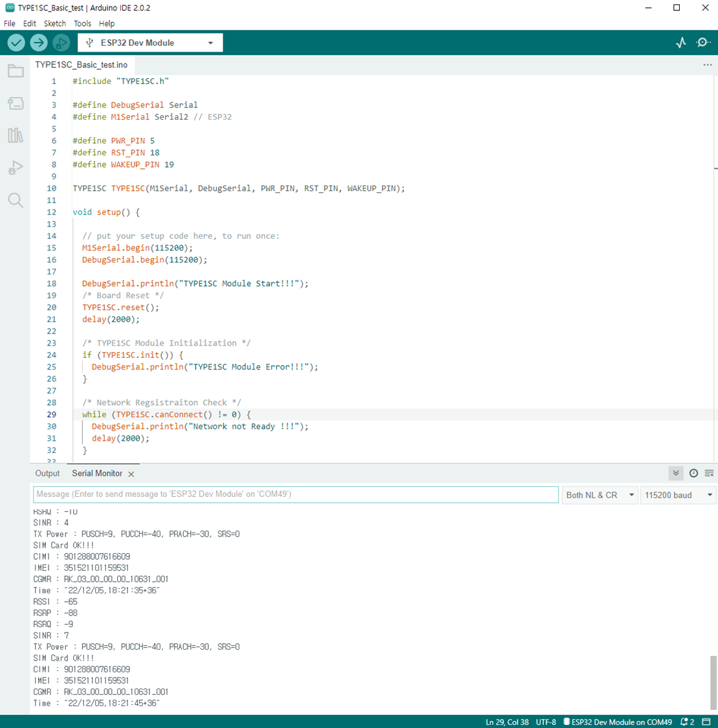Open the Sketchbook folder sidebar icon
Image resolution: width=718 pixels, height=728 pixels.
pos(16,71)
